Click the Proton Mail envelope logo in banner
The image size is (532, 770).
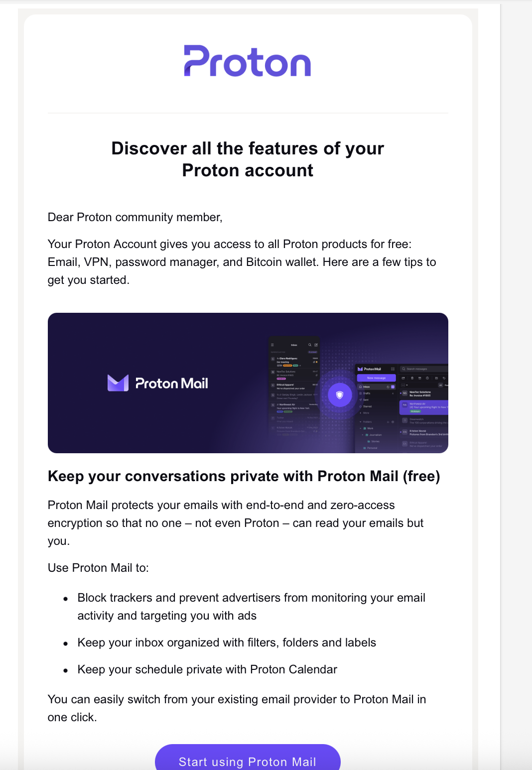[118, 383]
